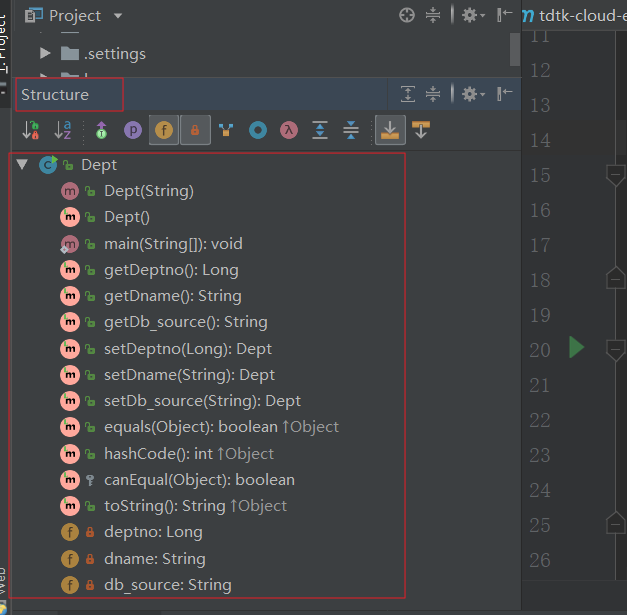Switch to the tdtk-cloud editor tab
Screen dimensions: 627x615
[574, 16]
